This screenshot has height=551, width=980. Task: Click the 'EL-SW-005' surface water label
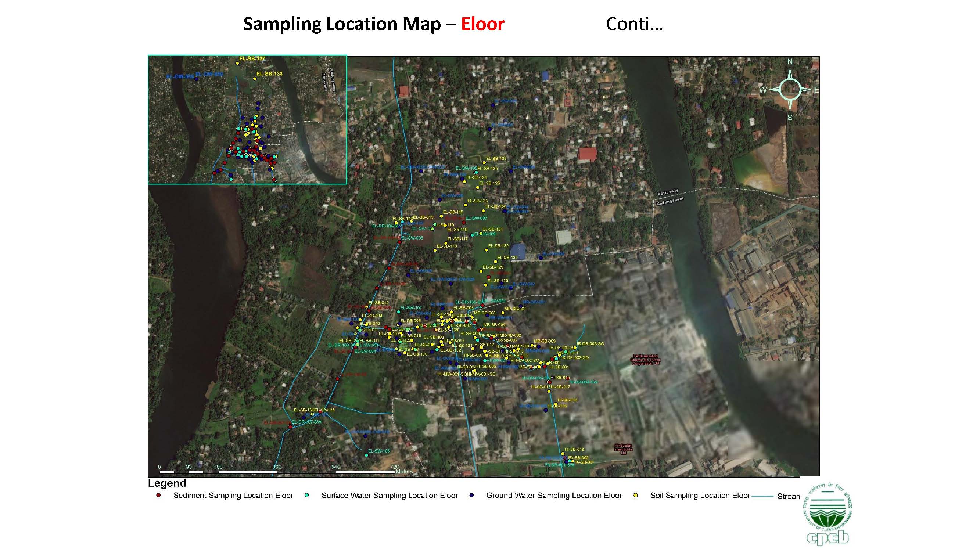point(412,238)
